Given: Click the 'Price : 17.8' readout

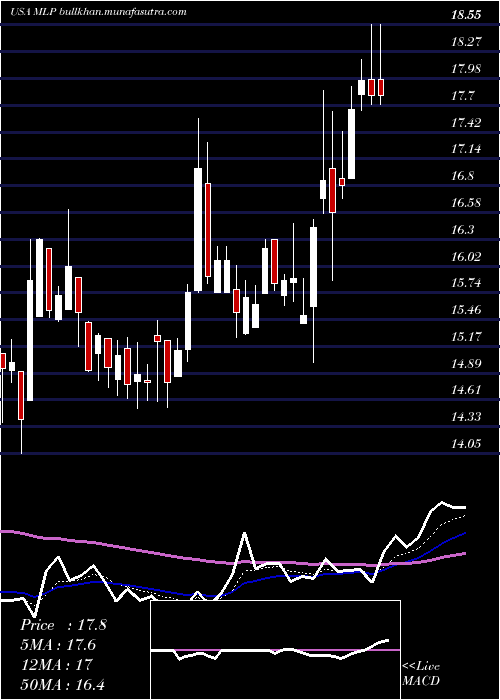Looking at the screenshot, I should coord(63,625).
